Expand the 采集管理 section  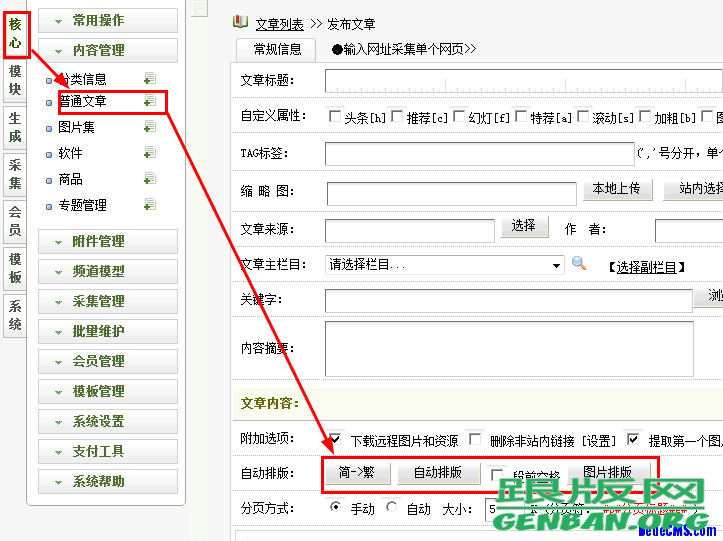pos(107,301)
